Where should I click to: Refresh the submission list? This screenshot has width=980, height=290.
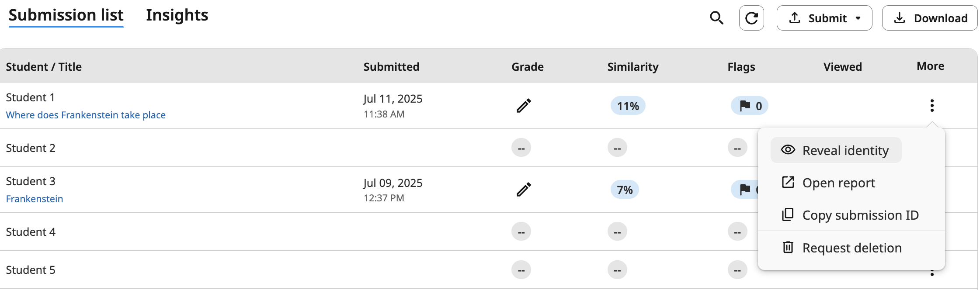(x=751, y=18)
